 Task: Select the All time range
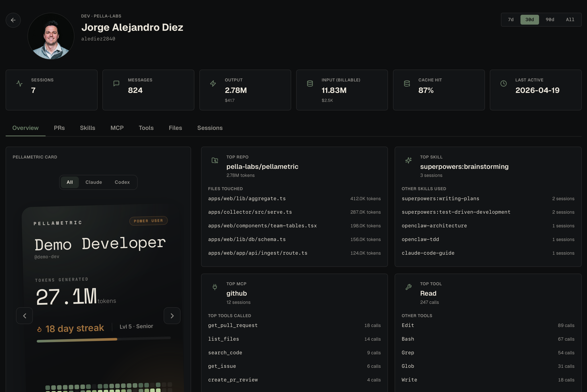[570, 19]
